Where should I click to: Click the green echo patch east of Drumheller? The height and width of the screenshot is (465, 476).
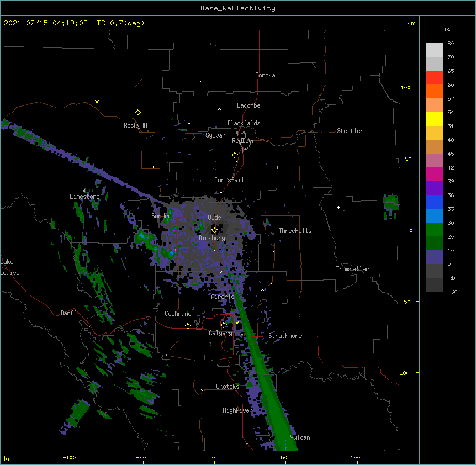point(390,203)
